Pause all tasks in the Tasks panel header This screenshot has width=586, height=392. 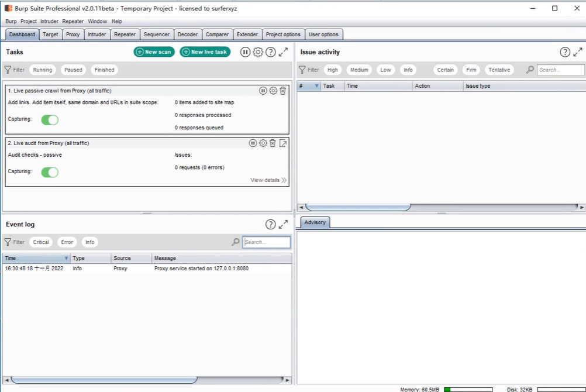coord(245,52)
